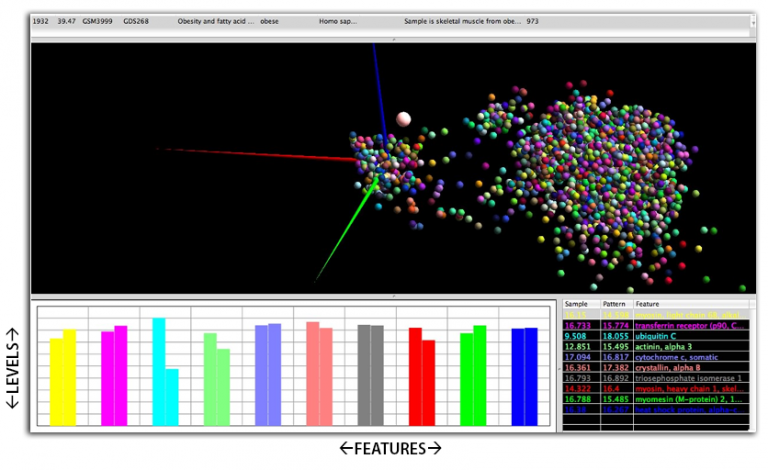This screenshot has width=768, height=470.
Task: Click the green axis line in the 3D view
Action: 340,235
